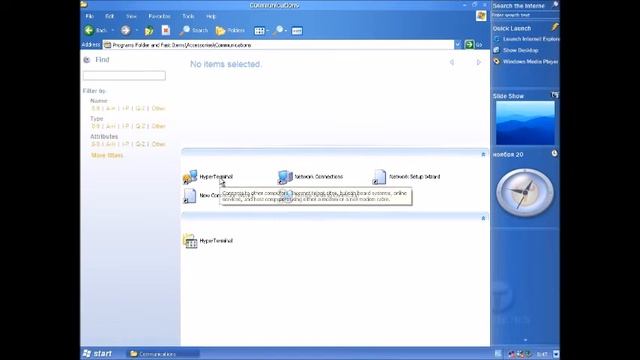Viewport: 640px width, 360px height.
Task: Click the Quick Launch lightning icon
Action: [555, 27]
